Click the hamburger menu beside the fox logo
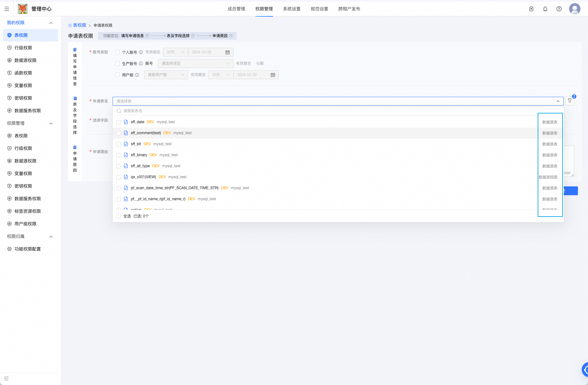 [x=7, y=8]
